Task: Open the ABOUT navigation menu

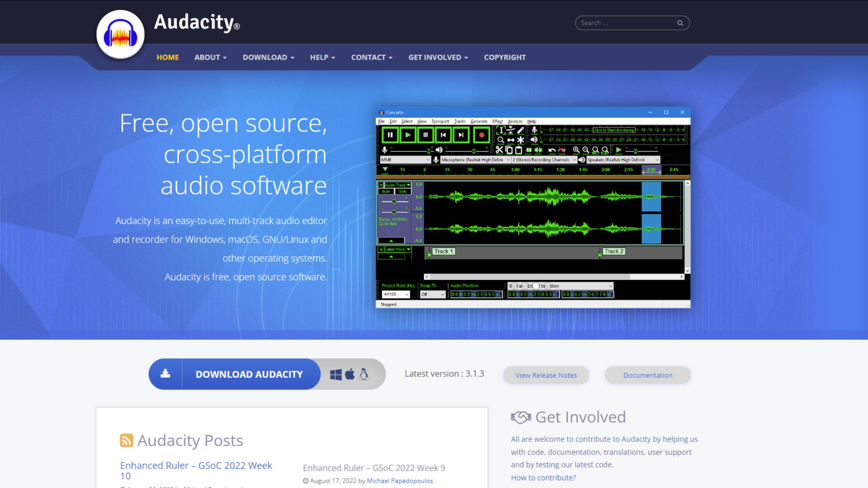Action: [210, 57]
